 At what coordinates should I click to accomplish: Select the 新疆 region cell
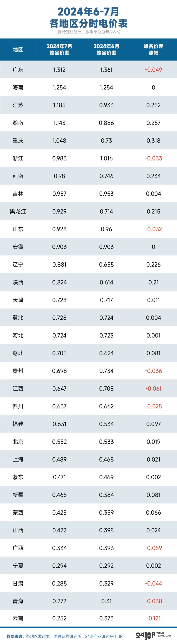(x=18, y=495)
